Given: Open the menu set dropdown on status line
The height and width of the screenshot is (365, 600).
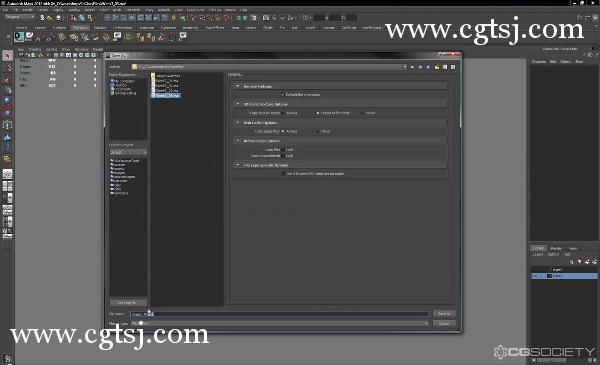Looking at the screenshot, I should click(x=20, y=17).
